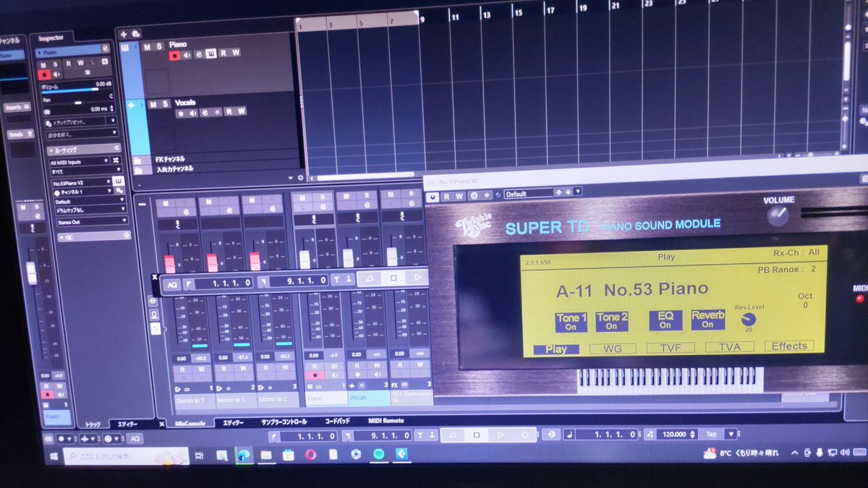Image resolution: width=868 pixels, height=488 pixels.
Task: Mute the Piano track in track list
Action: [147, 46]
